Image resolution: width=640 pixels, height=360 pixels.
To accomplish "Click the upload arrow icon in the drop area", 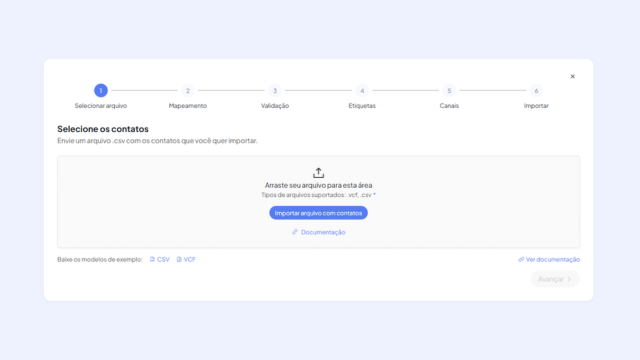I will (318, 173).
